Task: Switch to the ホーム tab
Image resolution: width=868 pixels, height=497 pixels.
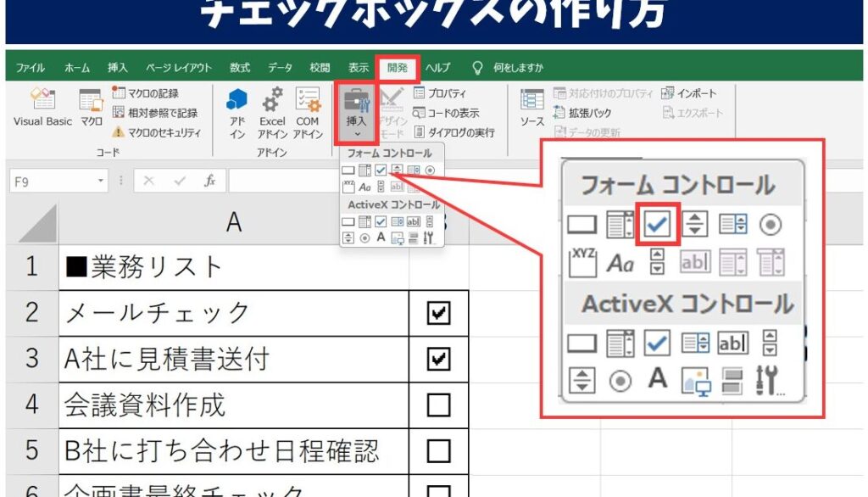Action: pyautogui.click(x=77, y=68)
